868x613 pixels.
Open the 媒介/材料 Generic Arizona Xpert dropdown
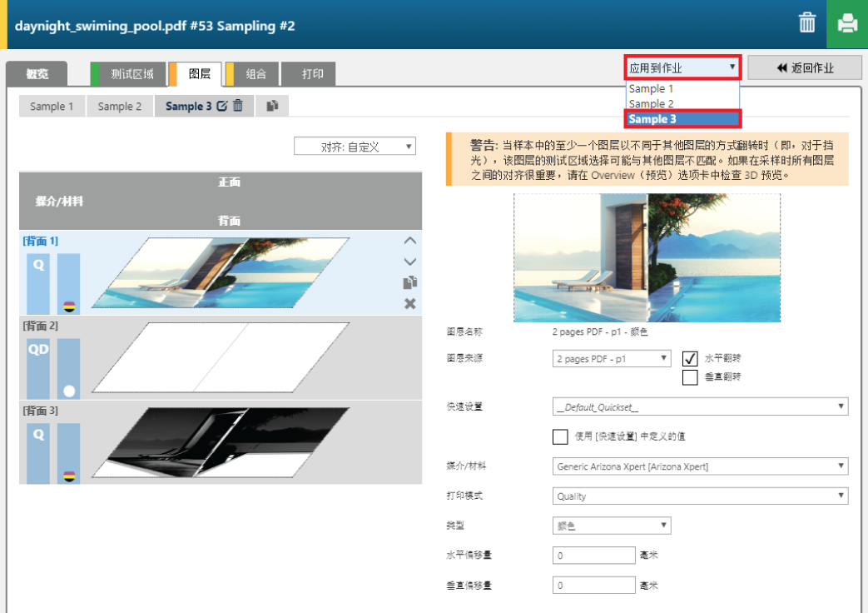pyautogui.click(x=700, y=466)
